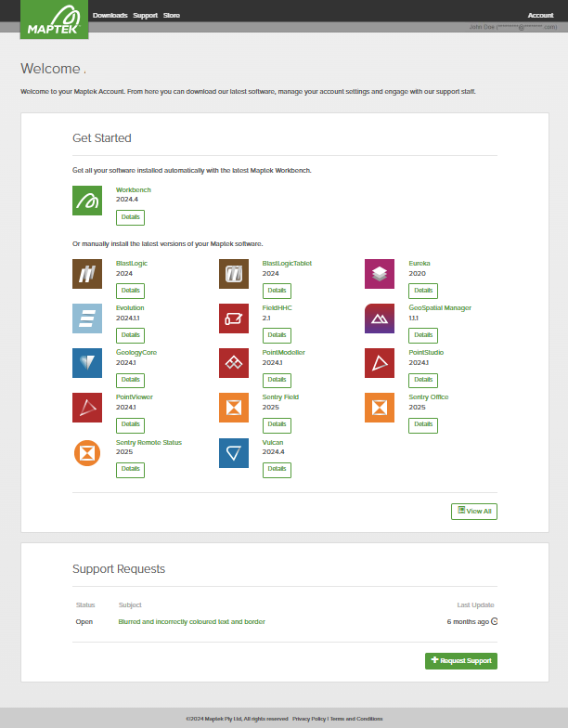Open Details for Sentry Office
The width and height of the screenshot is (568, 728).
pos(423,425)
